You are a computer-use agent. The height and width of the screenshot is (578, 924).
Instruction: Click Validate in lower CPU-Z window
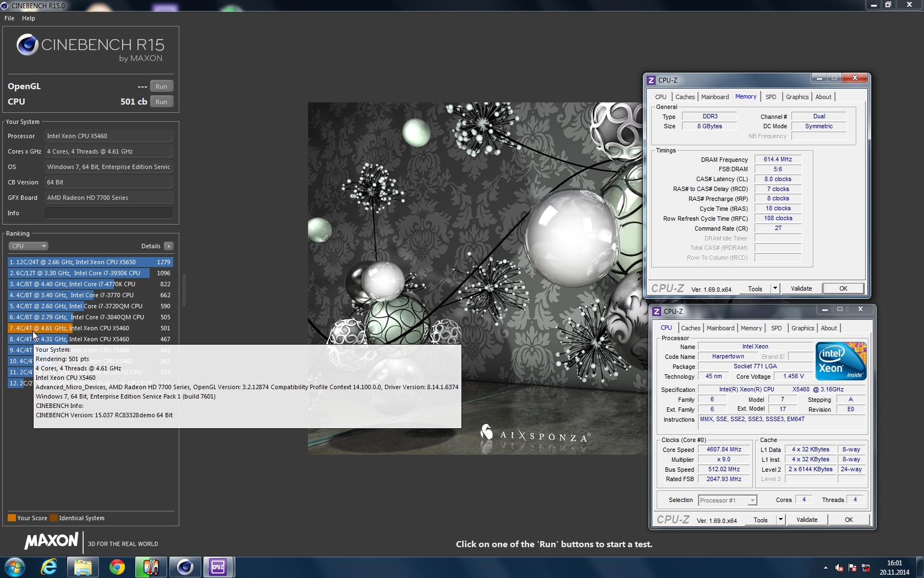tap(807, 520)
